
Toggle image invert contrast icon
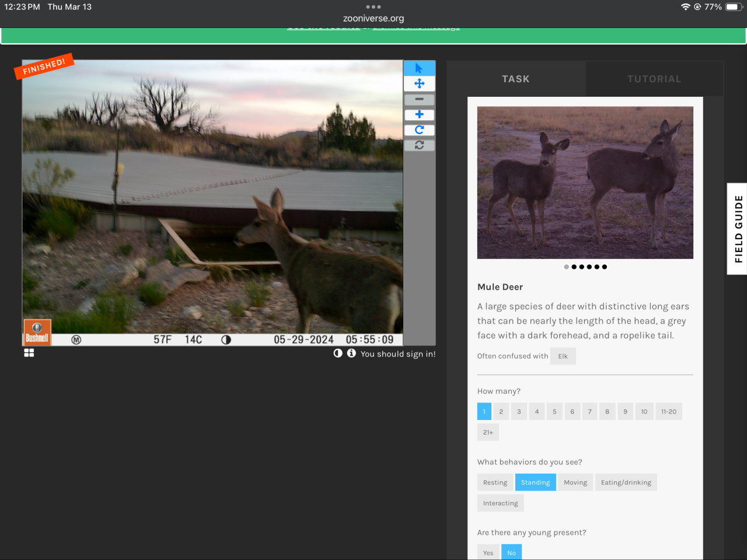tap(338, 353)
